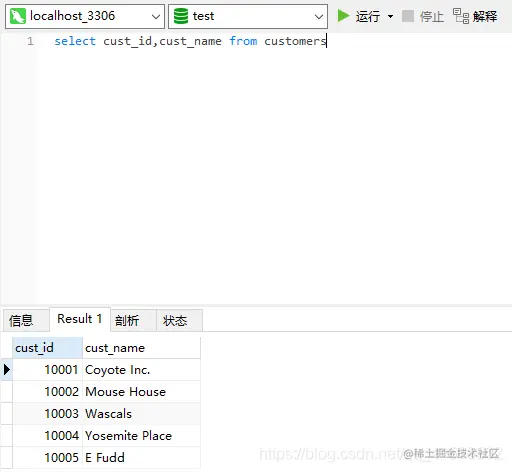Screen dimensions: 512x472
Task: Select the Wascals cell
Action: pyautogui.click(x=141, y=414)
